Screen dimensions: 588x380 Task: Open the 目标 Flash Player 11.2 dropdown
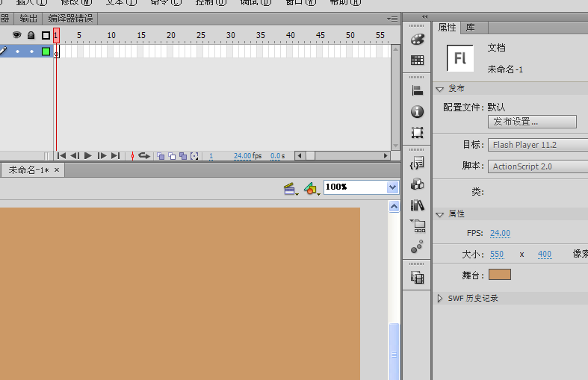538,145
